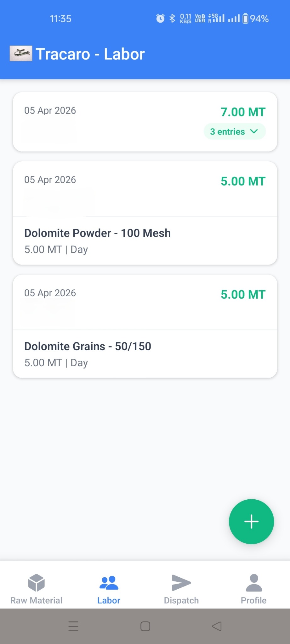Switch to the Raw Material tab

point(36,600)
